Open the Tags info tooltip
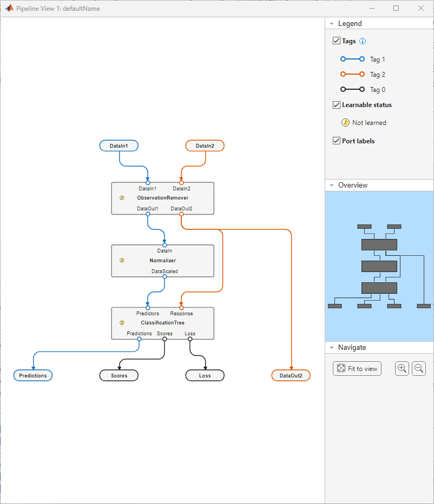 (x=363, y=41)
